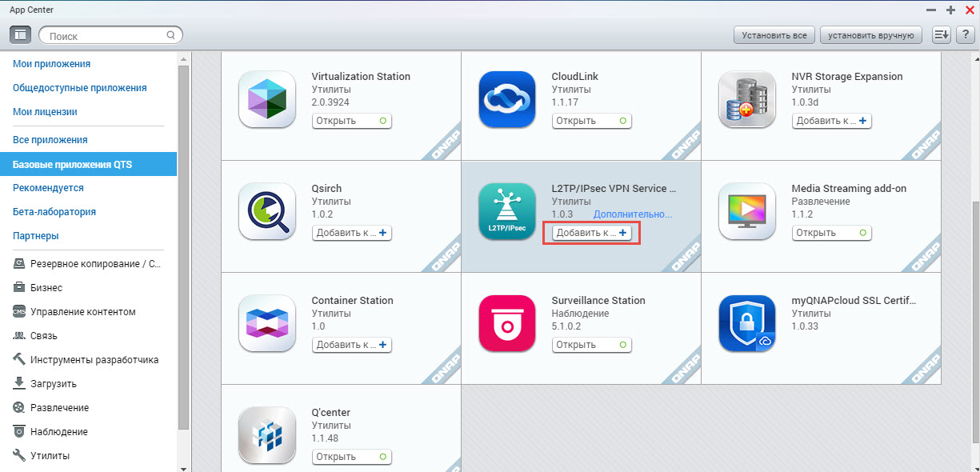Click the CloudLink title text

574,77
